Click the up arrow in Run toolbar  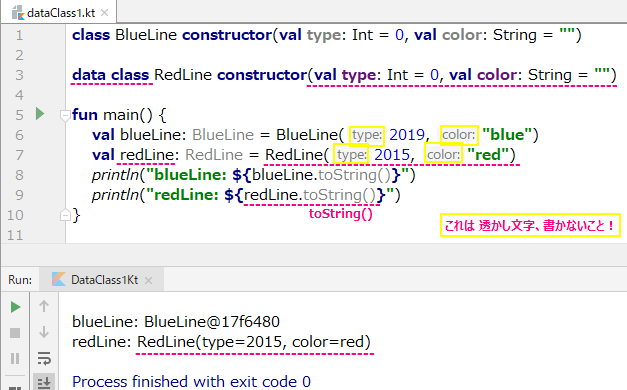[x=44, y=306]
